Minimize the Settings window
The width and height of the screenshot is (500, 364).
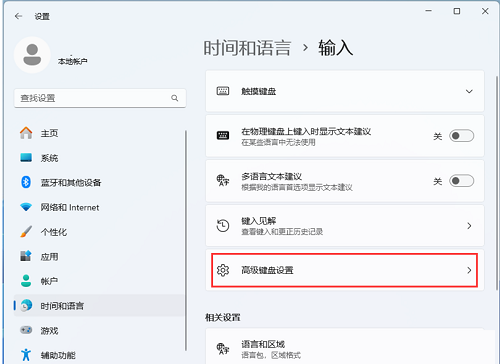click(428, 11)
